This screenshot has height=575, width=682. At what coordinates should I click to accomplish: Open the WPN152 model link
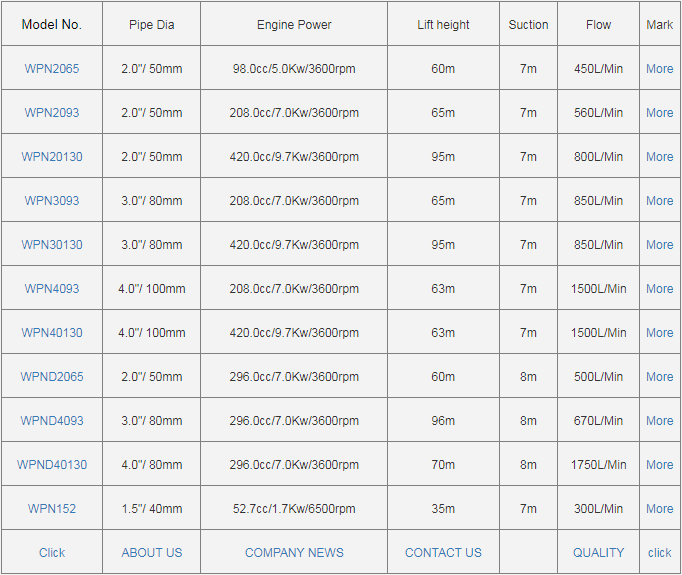52,509
